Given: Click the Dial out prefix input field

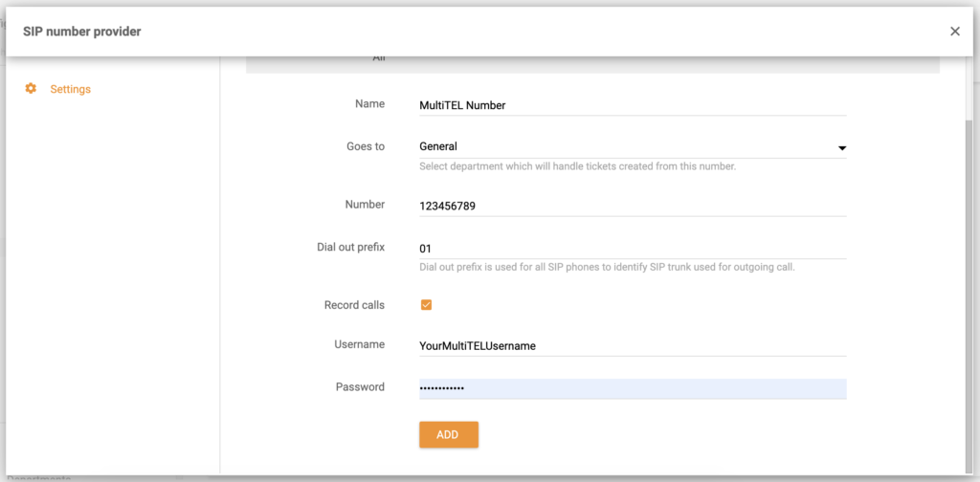Looking at the screenshot, I should coord(632,249).
